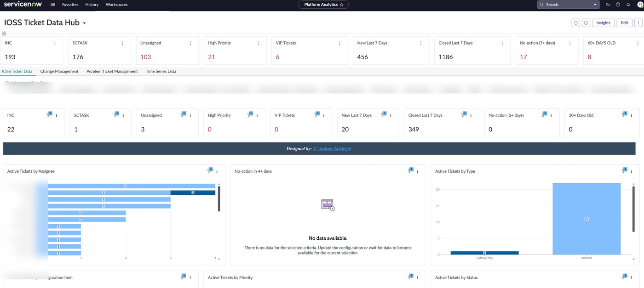Click filter icon on 30+ Days Old card
Image resolution: width=644 pixels, height=288 pixels.
tap(624, 115)
